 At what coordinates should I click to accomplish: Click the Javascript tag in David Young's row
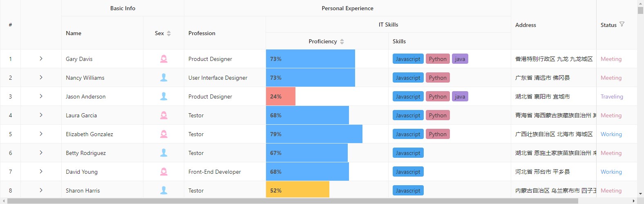click(x=408, y=172)
